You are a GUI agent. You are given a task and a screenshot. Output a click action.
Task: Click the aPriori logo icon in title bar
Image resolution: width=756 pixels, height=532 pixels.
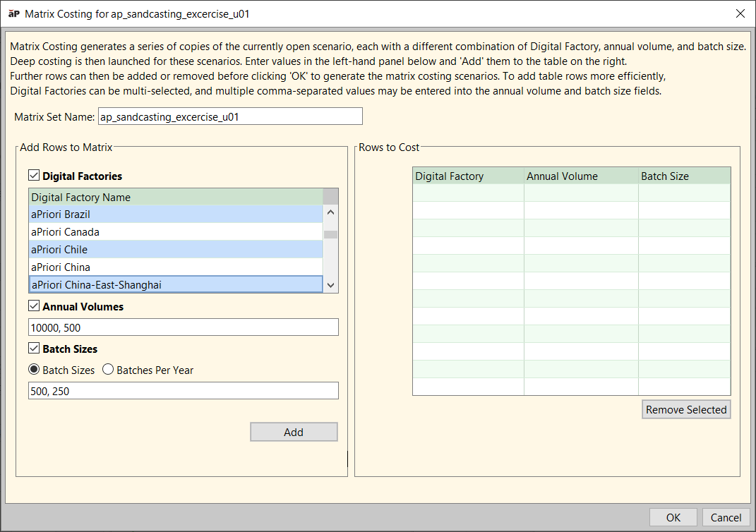(13, 13)
